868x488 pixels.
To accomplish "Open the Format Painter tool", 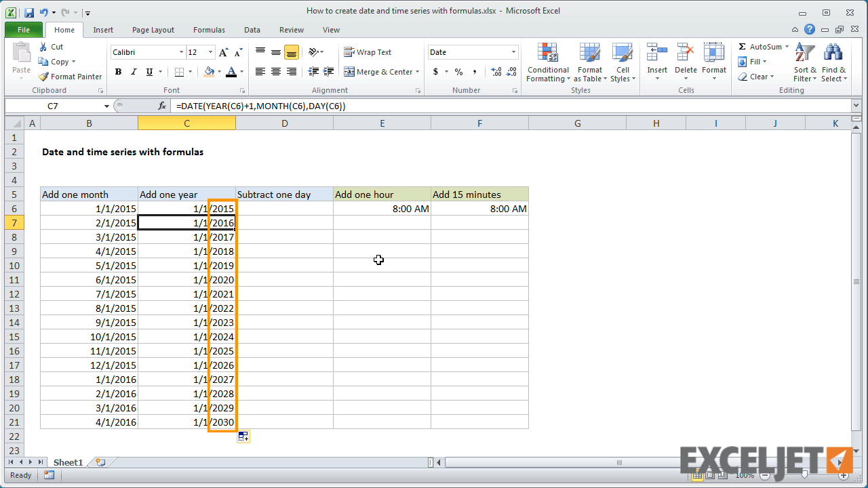I will (x=70, y=77).
